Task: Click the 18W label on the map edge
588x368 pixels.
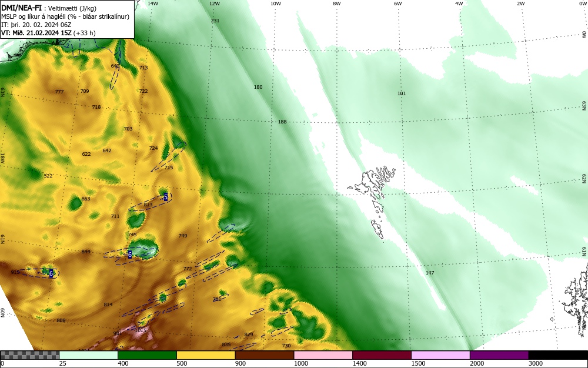Action: tap(2, 158)
